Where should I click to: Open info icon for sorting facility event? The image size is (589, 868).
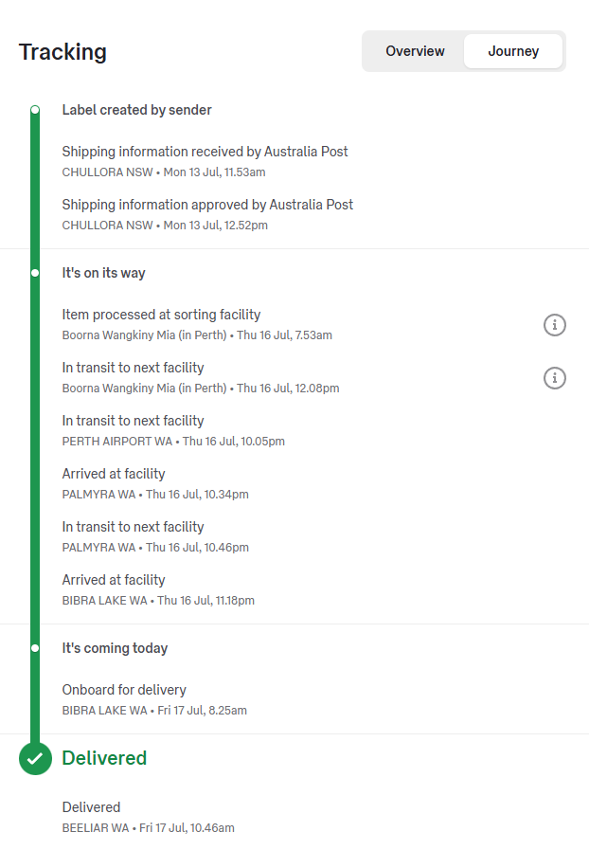coord(555,325)
